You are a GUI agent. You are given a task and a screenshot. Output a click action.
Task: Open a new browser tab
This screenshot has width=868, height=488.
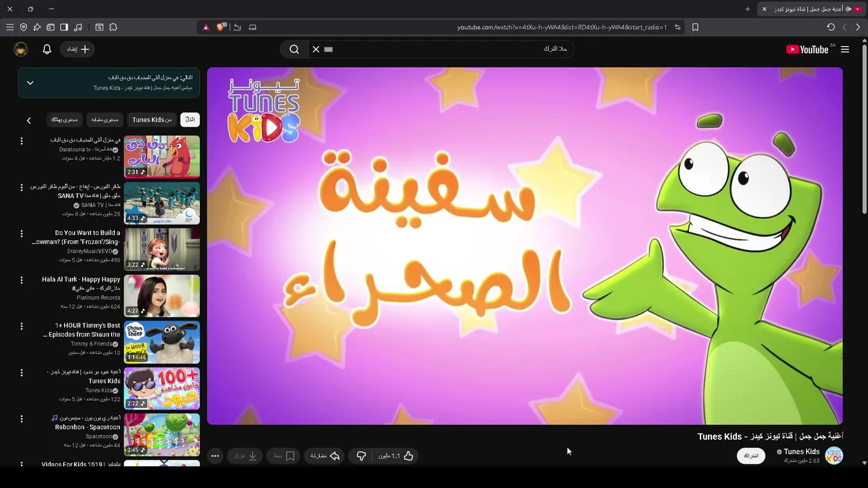[747, 9]
